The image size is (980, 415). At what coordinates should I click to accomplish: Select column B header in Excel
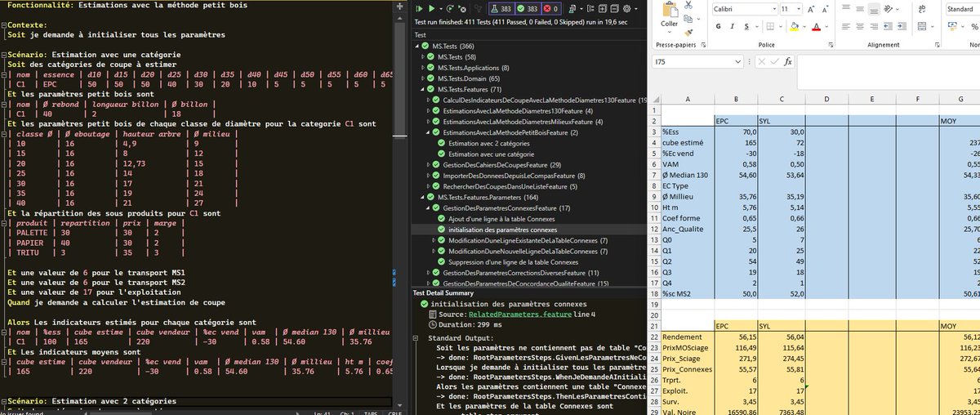(736, 99)
